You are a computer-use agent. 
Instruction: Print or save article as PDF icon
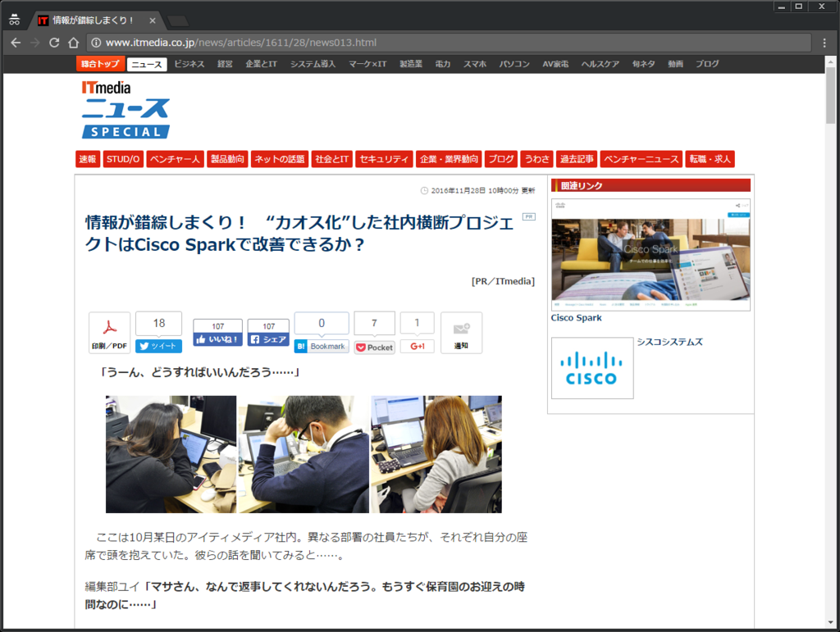click(x=109, y=332)
